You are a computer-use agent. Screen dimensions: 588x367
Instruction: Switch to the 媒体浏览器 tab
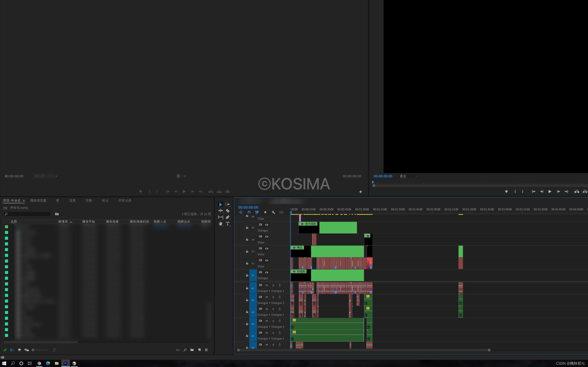click(x=38, y=200)
